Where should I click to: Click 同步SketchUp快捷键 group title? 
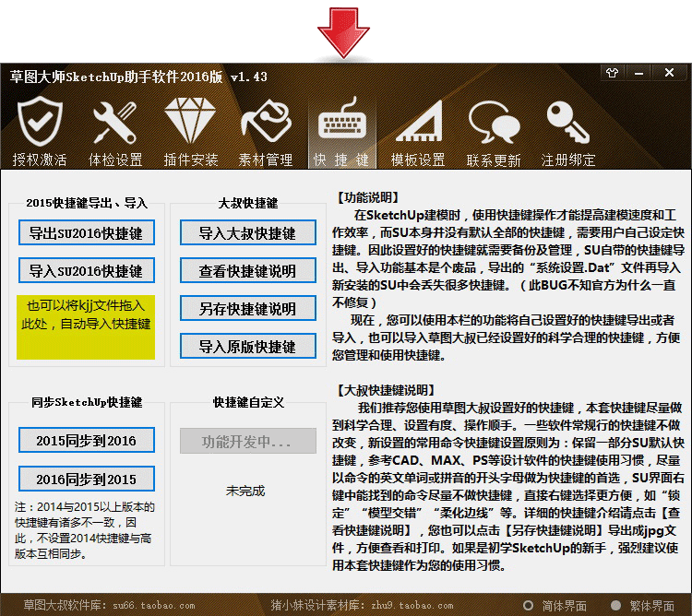pyautogui.click(x=87, y=402)
